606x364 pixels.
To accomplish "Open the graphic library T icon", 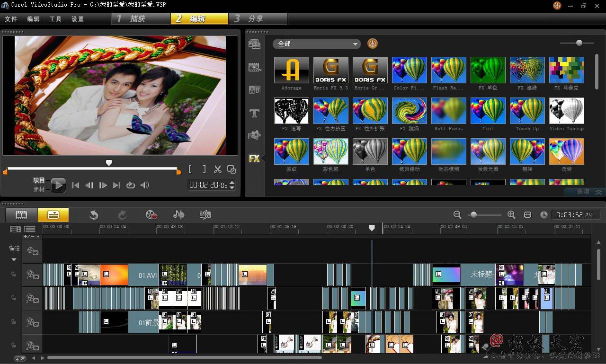I will click(x=255, y=113).
